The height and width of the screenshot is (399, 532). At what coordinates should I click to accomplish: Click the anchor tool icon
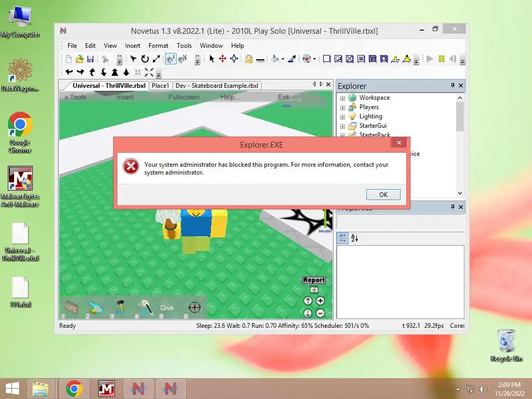(260, 60)
